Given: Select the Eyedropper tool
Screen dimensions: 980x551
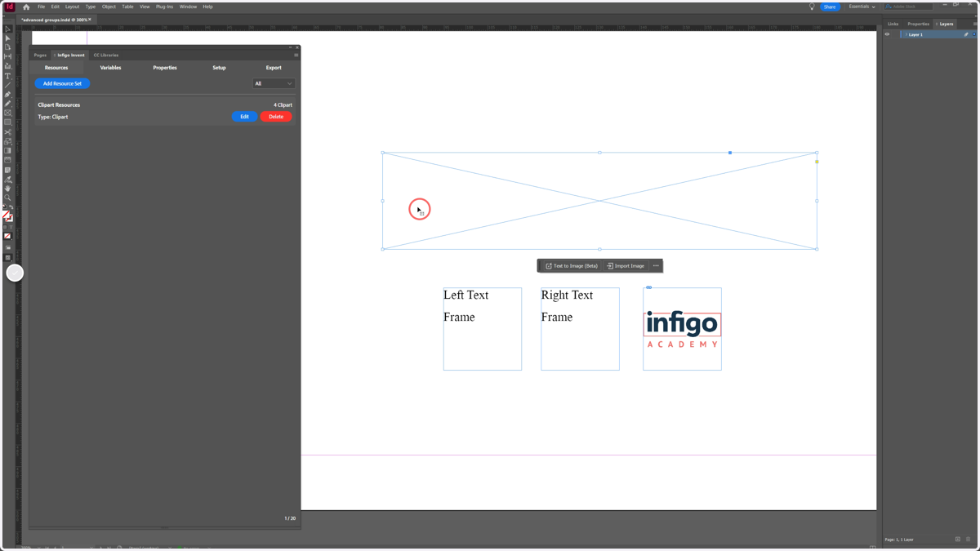Looking at the screenshot, I should tap(7, 180).
